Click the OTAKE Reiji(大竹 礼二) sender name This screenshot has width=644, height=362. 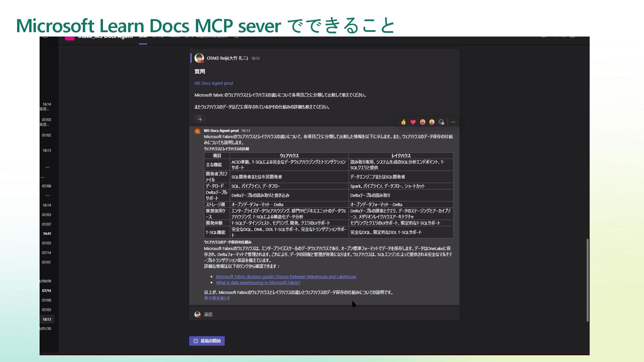tap(227, 58)
